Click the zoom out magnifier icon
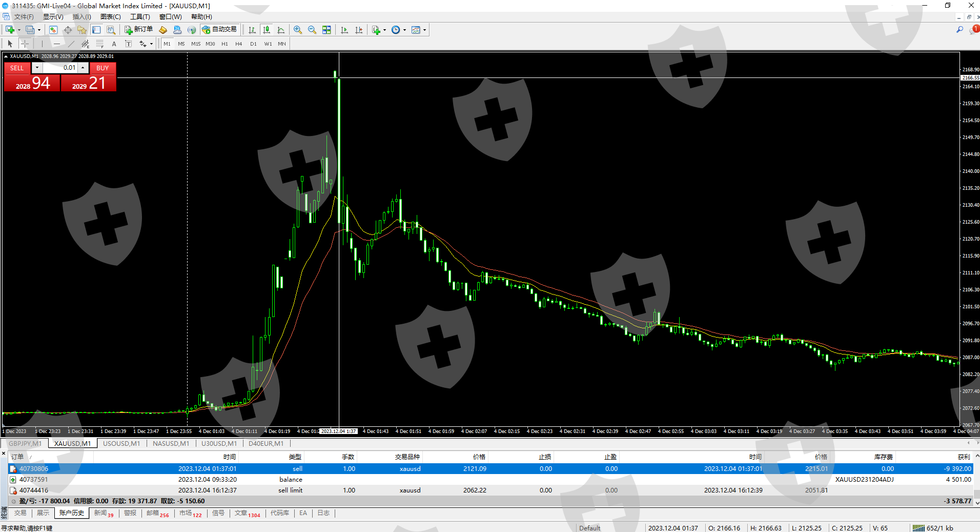This screenshot has height=532, width=980. pos(312,30)
